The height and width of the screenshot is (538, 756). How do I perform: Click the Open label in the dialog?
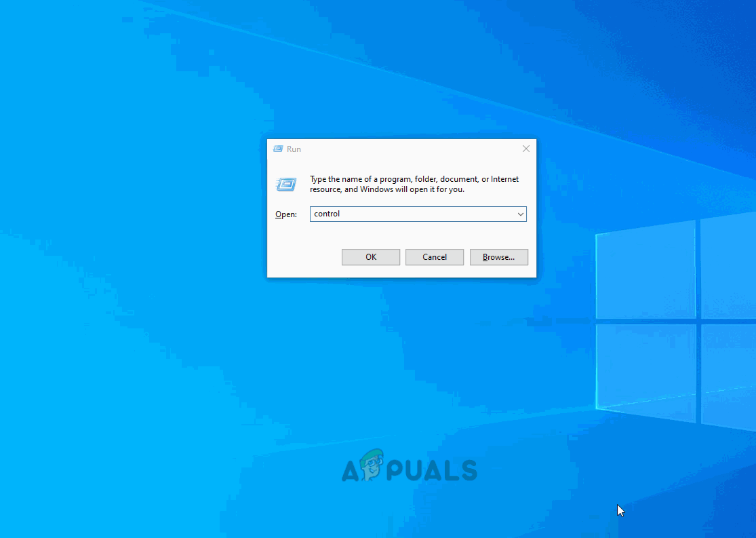tap(286, 214)
